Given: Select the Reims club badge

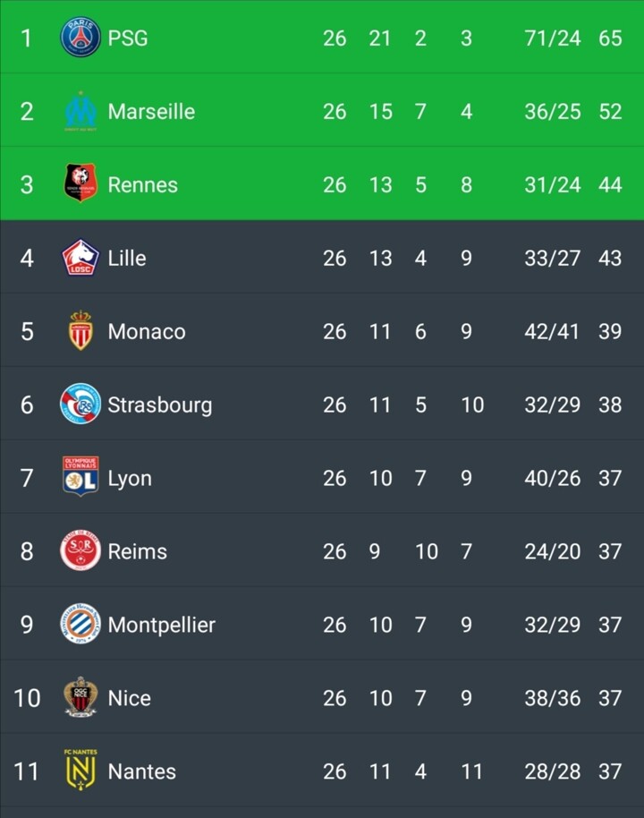Looking at the screenshot, I should [80, 551].
